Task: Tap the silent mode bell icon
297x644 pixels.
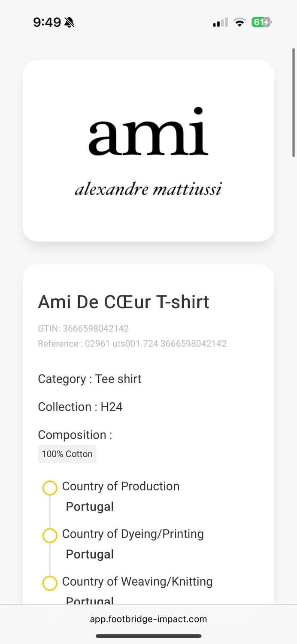Action: pos(69,22)
